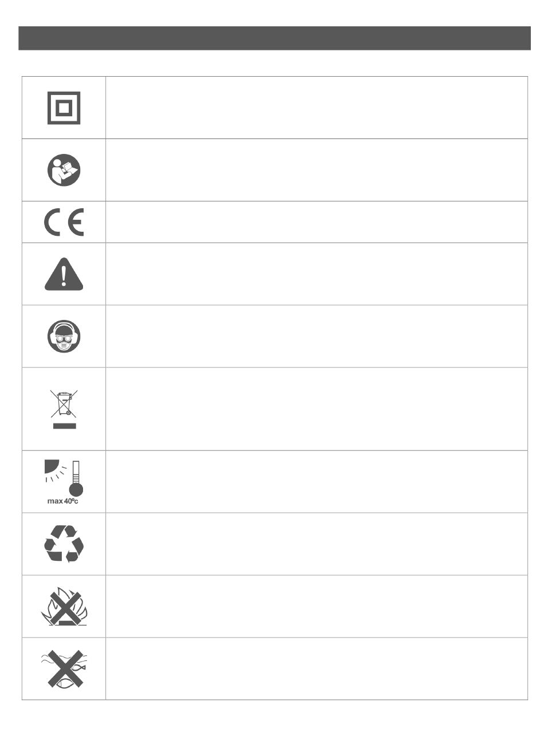This screenshot has height=756, width=544.
Task: Click the double-square Class II insulation symbol
Action: tap(64, 108)
